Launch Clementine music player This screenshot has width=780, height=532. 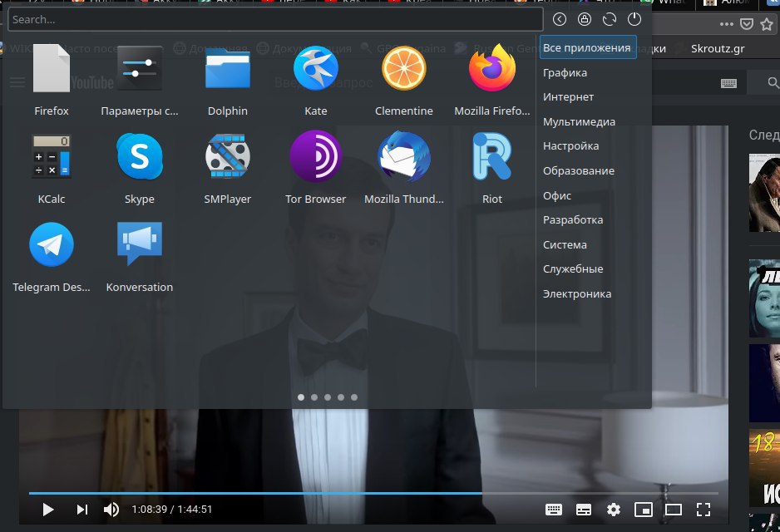403,68
